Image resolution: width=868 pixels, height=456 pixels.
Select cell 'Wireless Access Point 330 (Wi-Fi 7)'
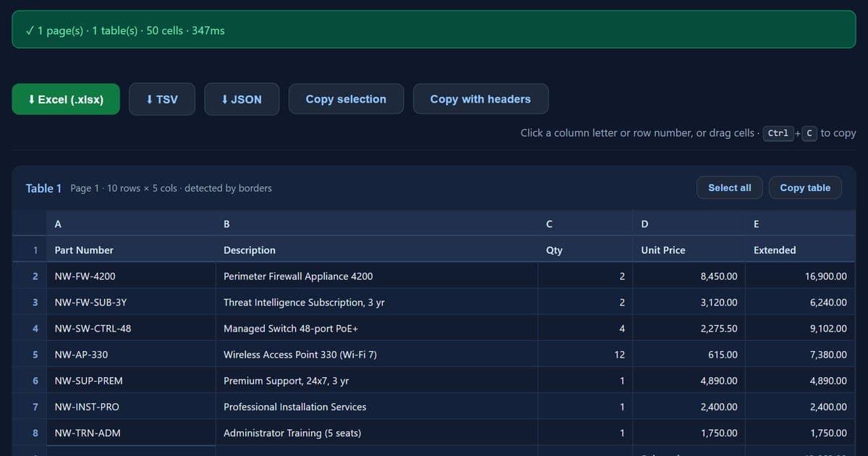pyautogui.click(x=377, y=354)
